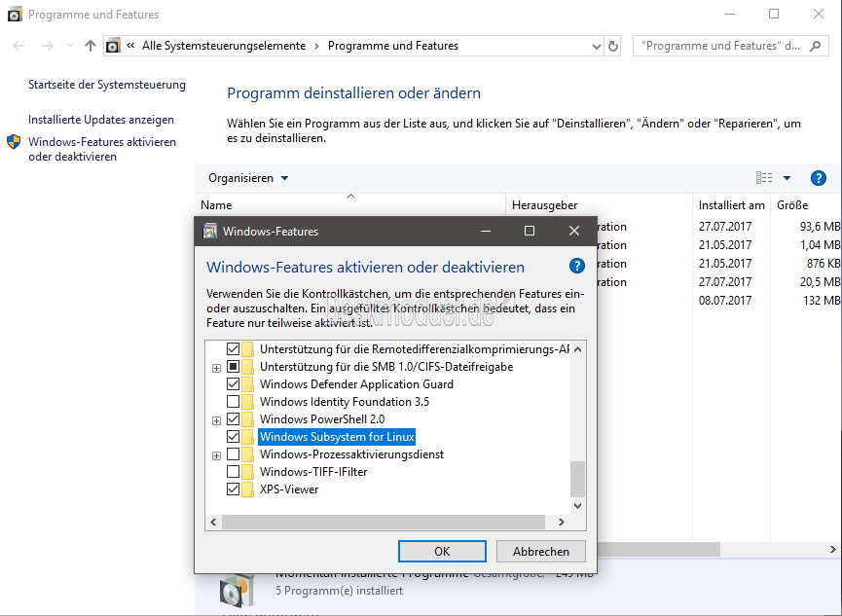
Task: Click the search magnifier icon
Action: click(x=815, y=46)
